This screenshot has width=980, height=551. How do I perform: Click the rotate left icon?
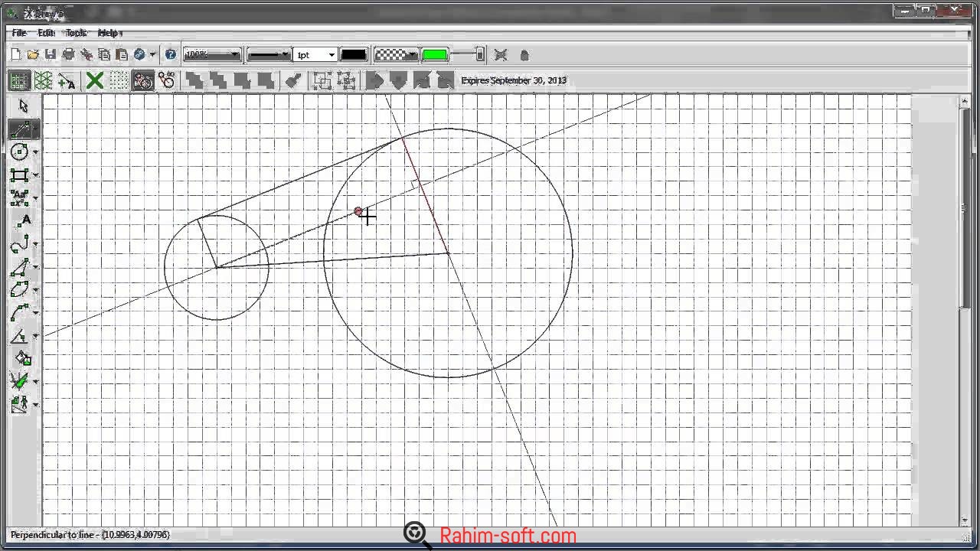(422, 80)
